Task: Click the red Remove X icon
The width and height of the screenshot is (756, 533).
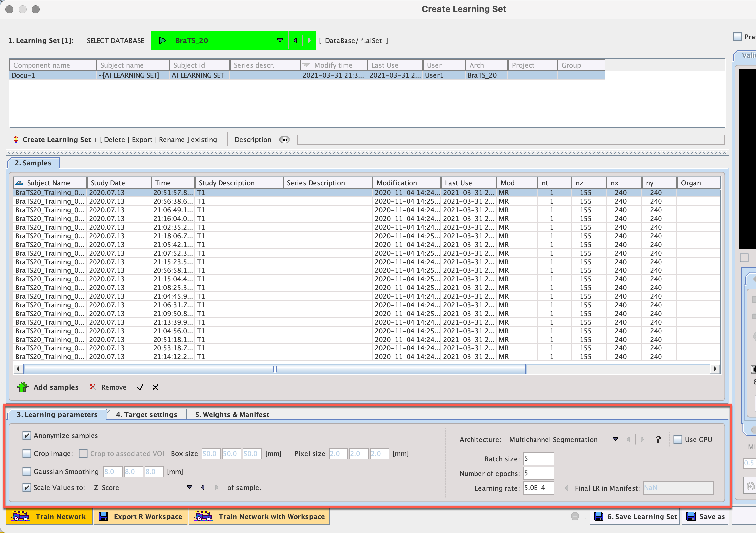Action: coord(93,387)
